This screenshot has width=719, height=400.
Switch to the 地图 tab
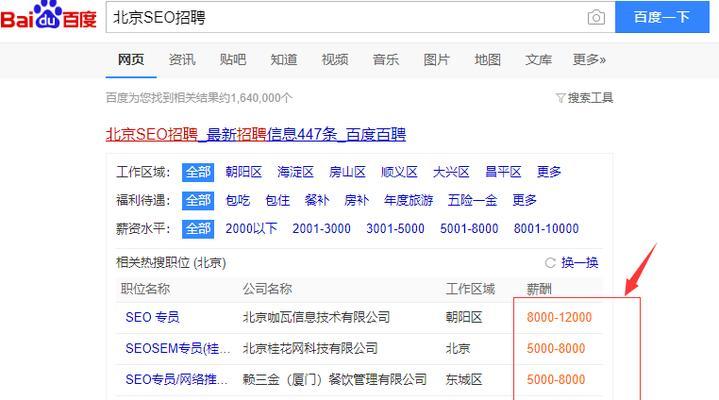click(x=487, y=60)
